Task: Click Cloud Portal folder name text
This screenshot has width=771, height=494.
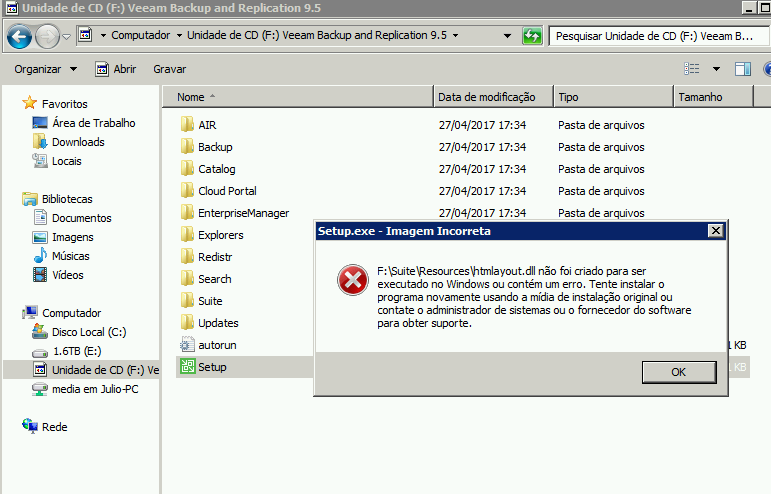Action: click(x=227, y=191)
